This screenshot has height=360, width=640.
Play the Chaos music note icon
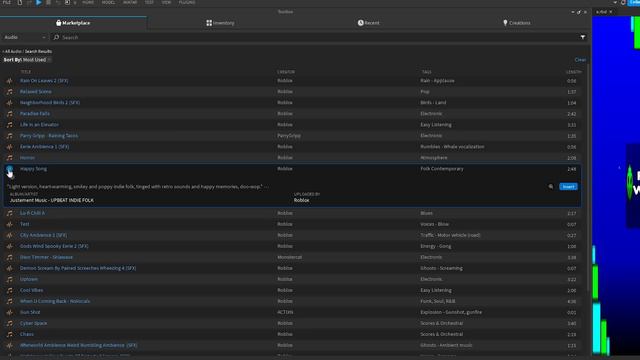(9, 334)
